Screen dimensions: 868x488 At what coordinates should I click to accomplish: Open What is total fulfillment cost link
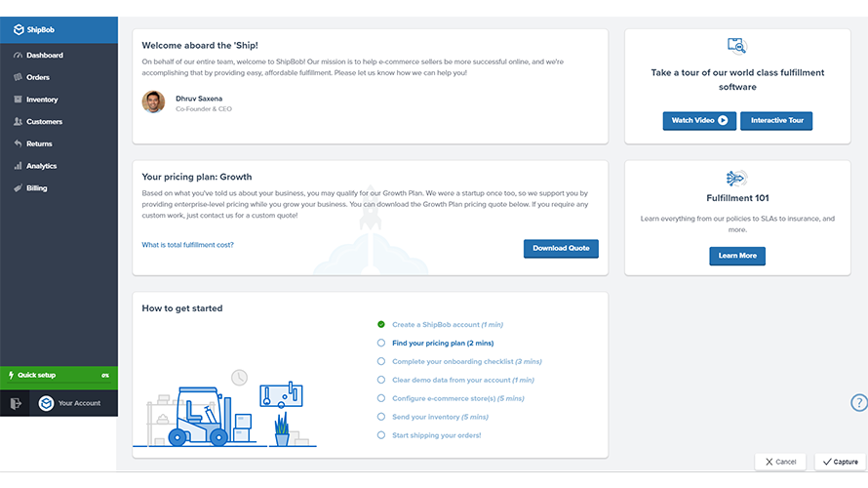[x=187, y=245]
